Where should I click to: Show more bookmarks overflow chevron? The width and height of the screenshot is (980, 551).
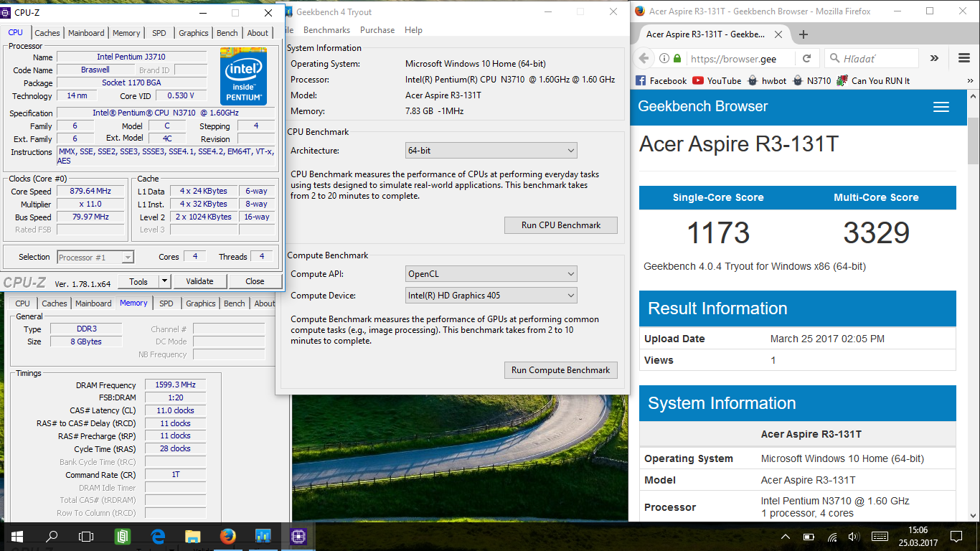969,80
